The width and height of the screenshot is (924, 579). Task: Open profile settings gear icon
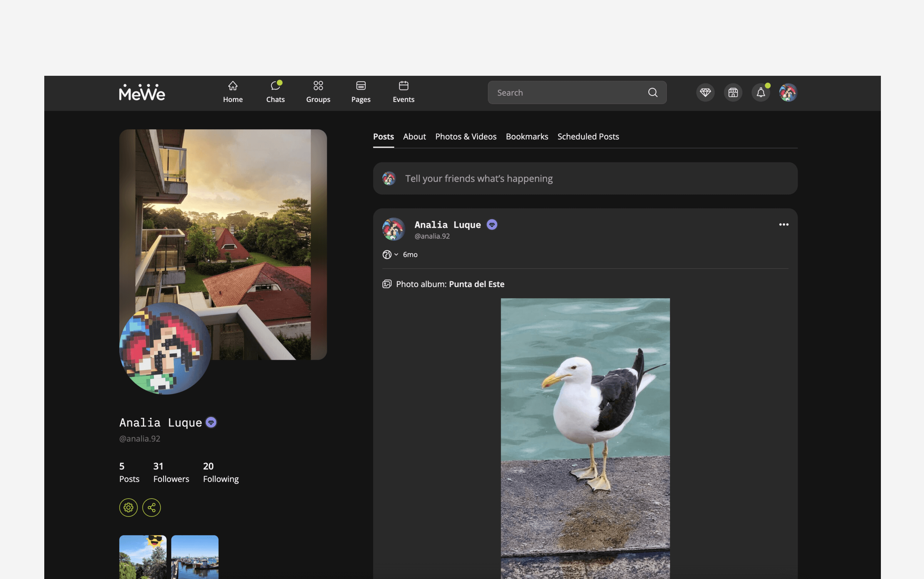pos(128,507)
